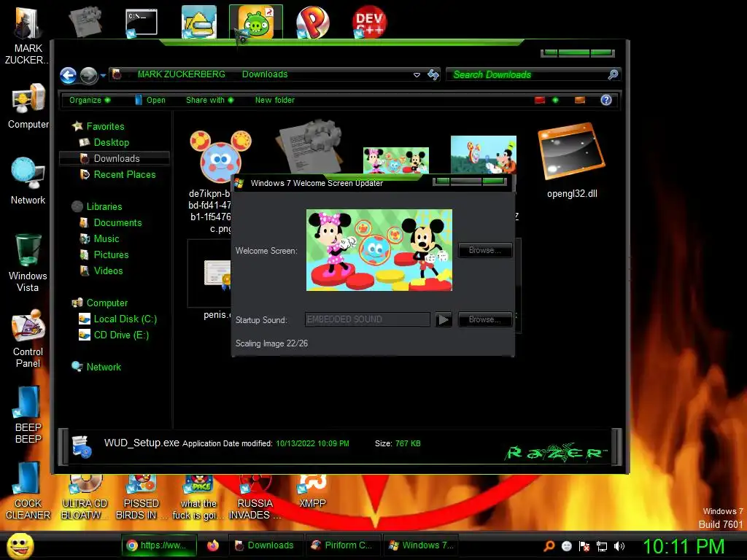
Task: Open Recent Places
Action: point(124,175)
